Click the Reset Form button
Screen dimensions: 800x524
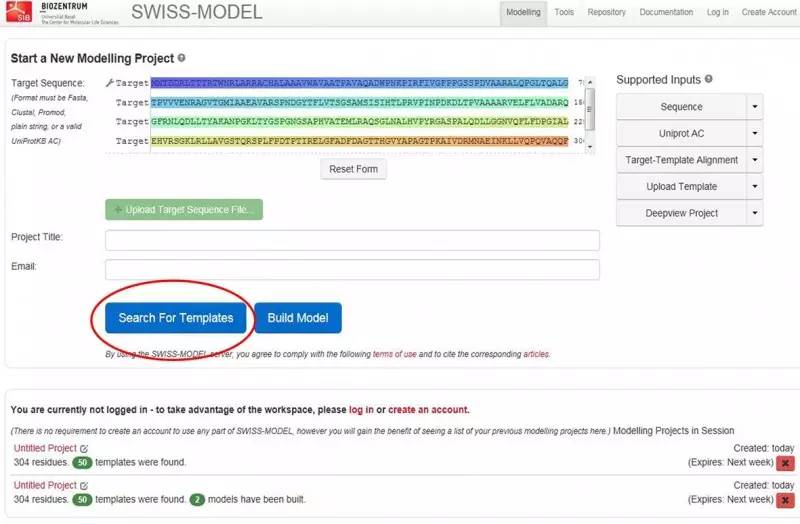point(353,169)
